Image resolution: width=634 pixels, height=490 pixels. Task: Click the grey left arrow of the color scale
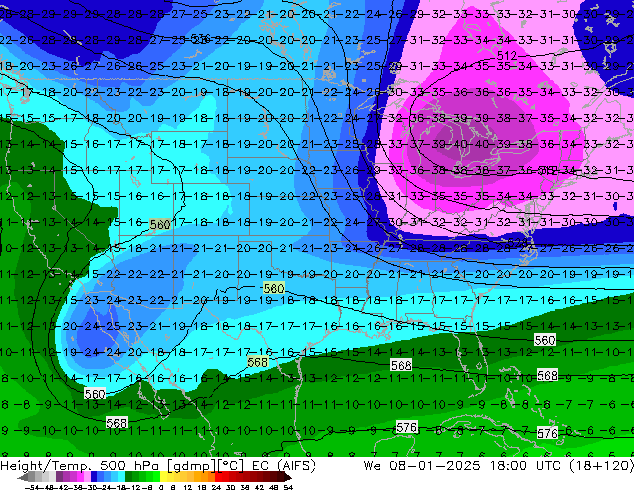23,477
